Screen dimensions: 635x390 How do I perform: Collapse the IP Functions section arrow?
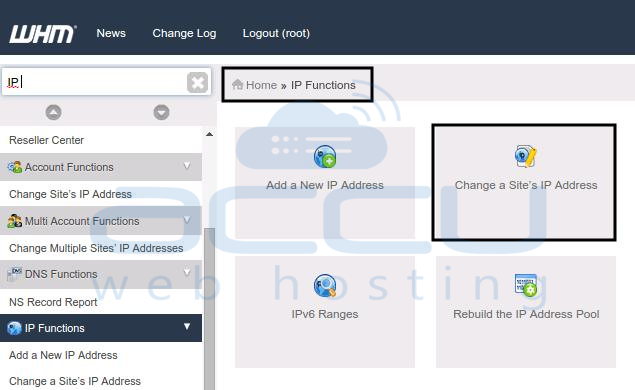(187, 326)
